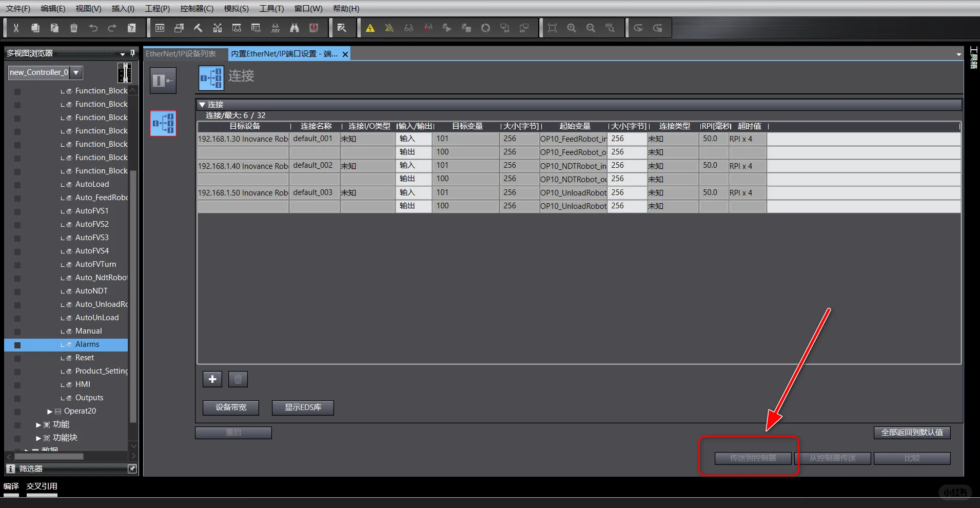This screenshot has width=980, height=508.
Task: Click the 传送到控制器 button
Action: coord(753,458)
